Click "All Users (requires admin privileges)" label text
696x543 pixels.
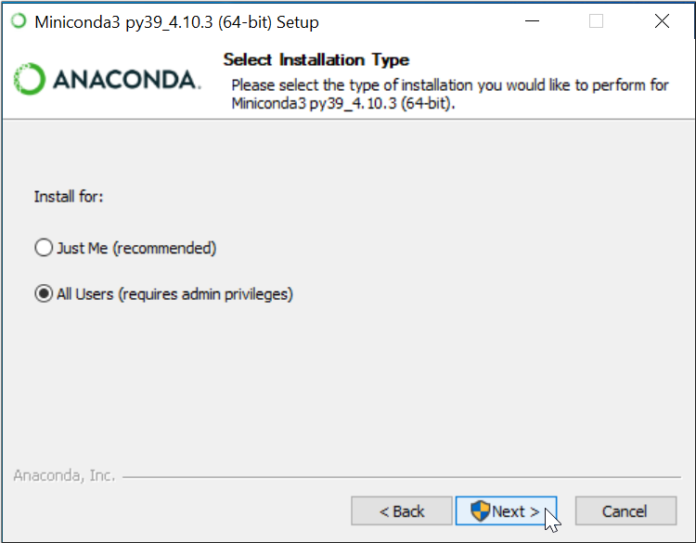pyautogui.click(x=175, y=294)
